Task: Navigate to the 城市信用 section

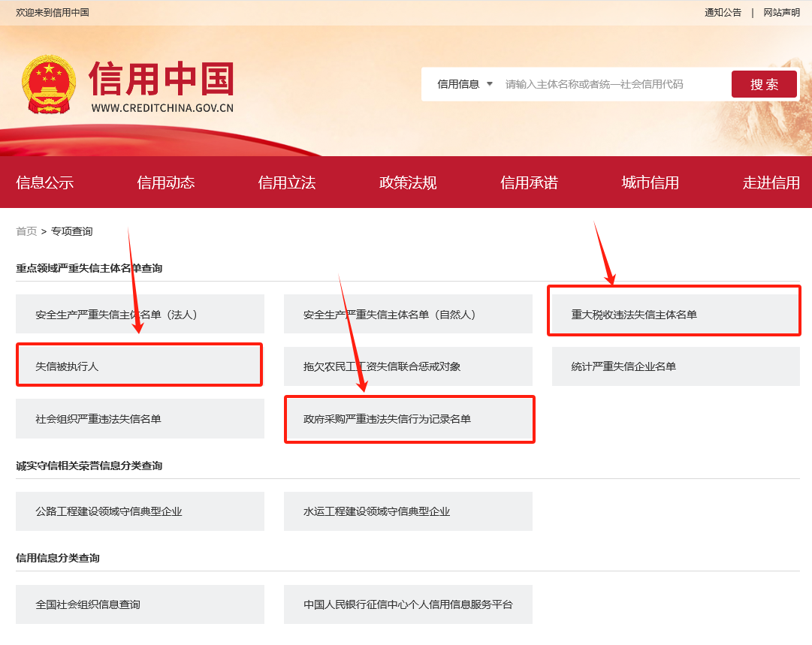Action: [x=651, y=182]
